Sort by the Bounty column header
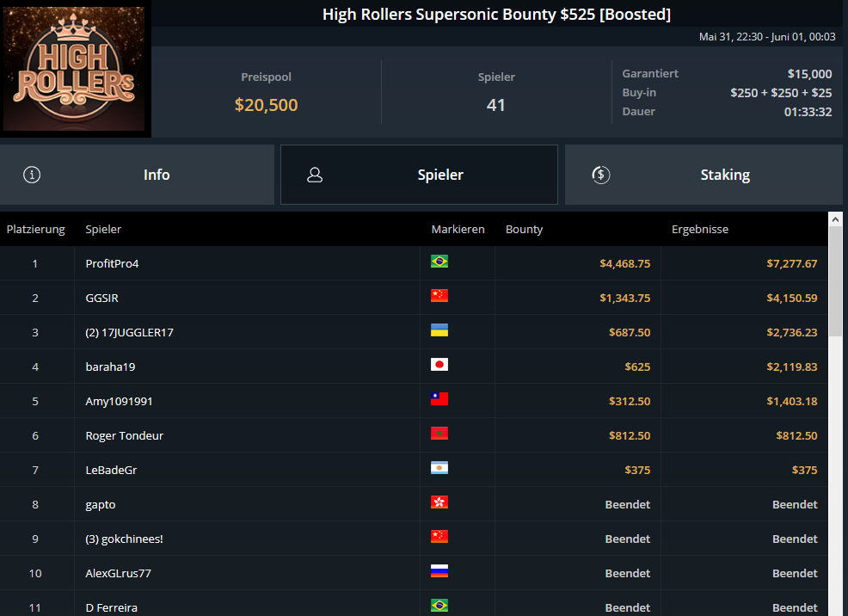848x616 pixels. tap(524, 230)
